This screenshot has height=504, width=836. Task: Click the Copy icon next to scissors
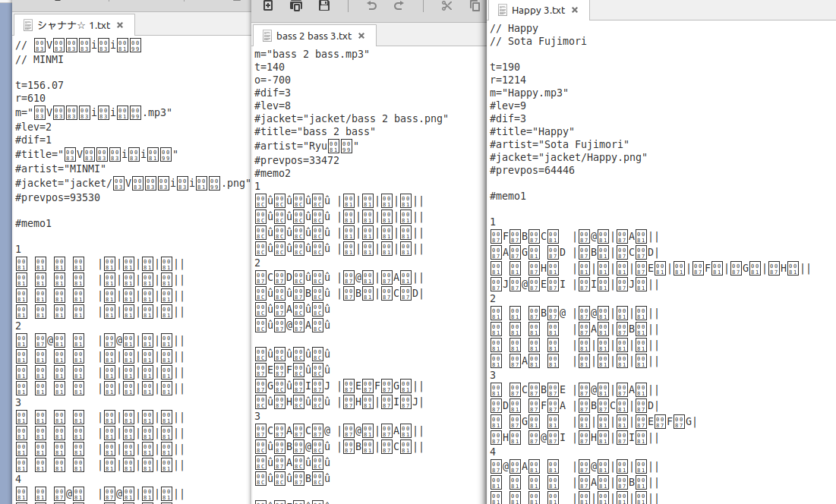pos(475,6)
